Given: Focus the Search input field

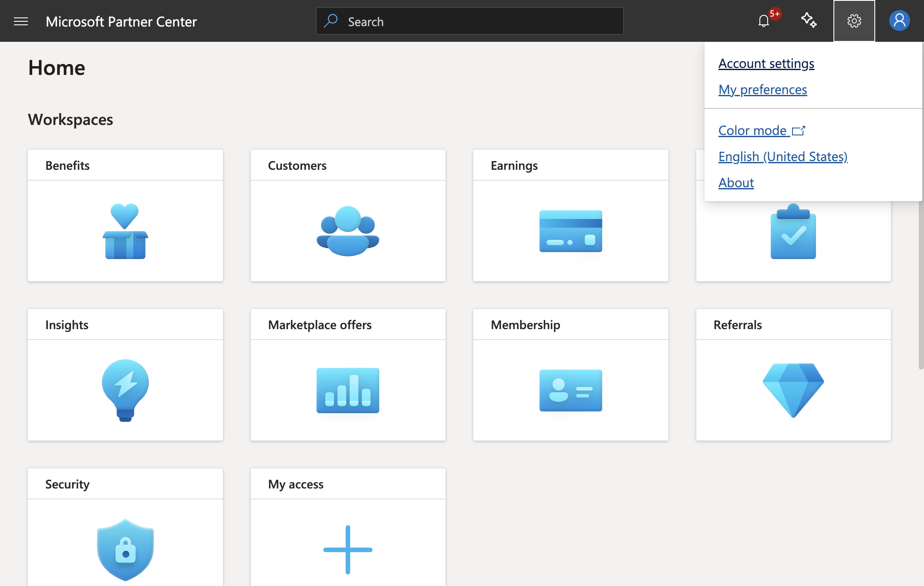Looking at the screenshot, I should click(x=470, y=21).
